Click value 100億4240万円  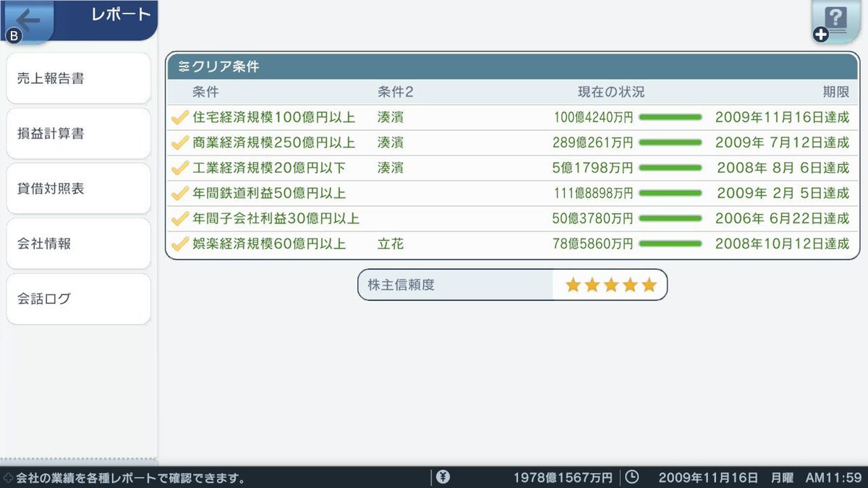594,118
